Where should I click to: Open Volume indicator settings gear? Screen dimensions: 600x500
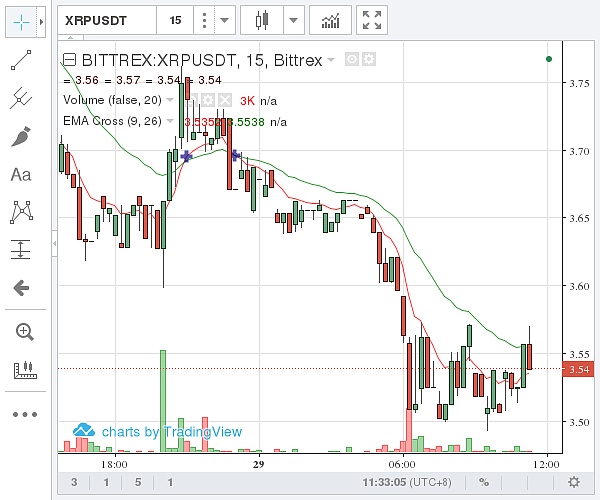tap(208, 101)
